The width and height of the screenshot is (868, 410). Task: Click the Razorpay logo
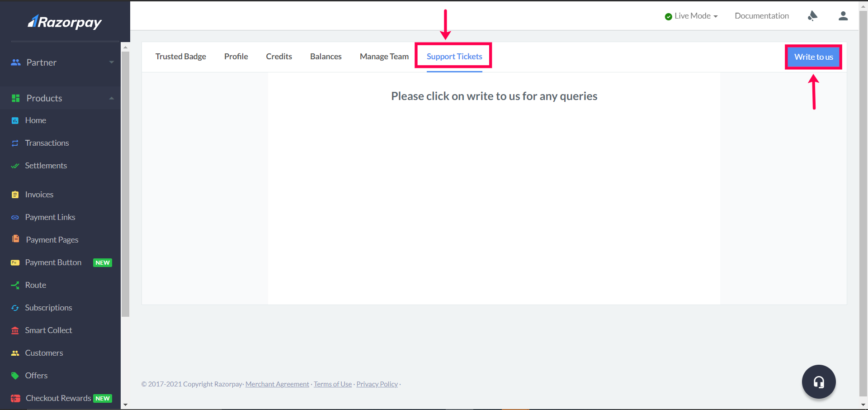click(x=65, y=22)
